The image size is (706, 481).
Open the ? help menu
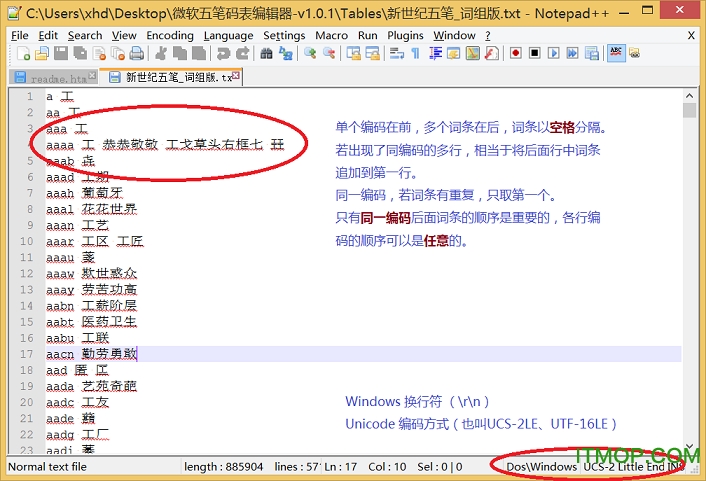click(488, 35)
